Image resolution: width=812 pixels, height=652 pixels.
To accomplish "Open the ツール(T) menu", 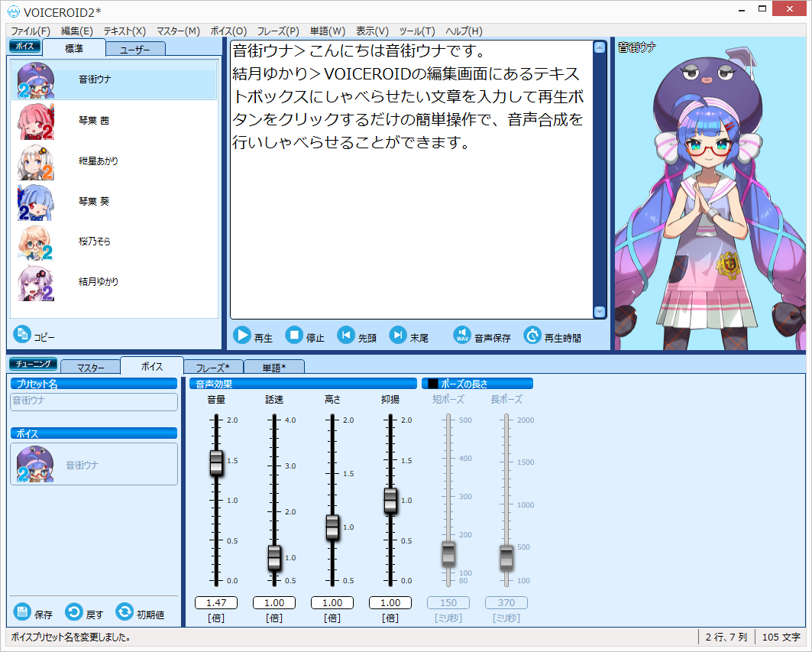I will click(x=417, y=31).
